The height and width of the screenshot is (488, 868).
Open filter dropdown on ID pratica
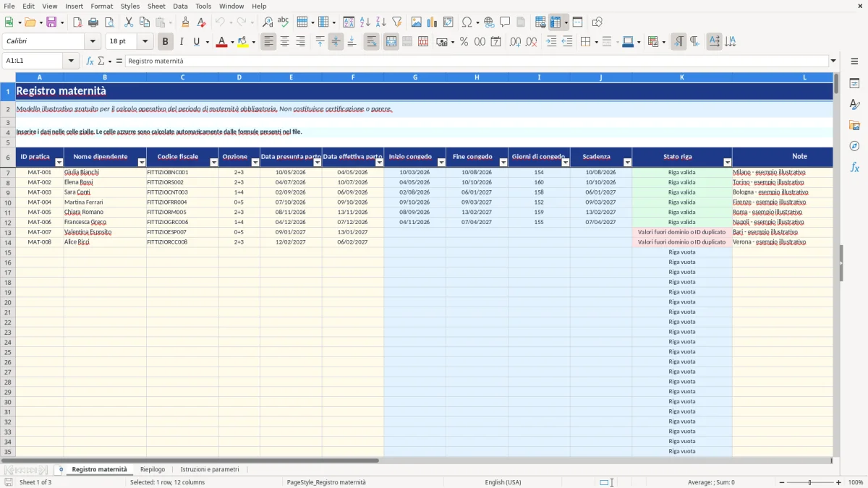(x=59, y=163)
